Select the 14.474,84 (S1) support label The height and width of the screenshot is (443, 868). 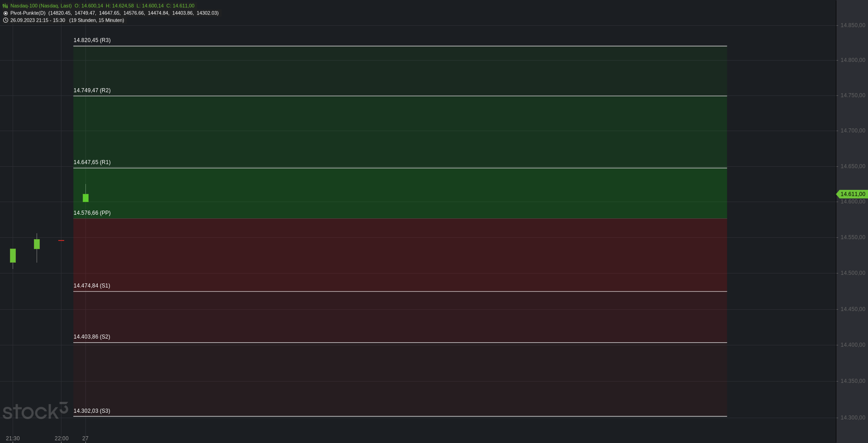click(x=92, y=286)
